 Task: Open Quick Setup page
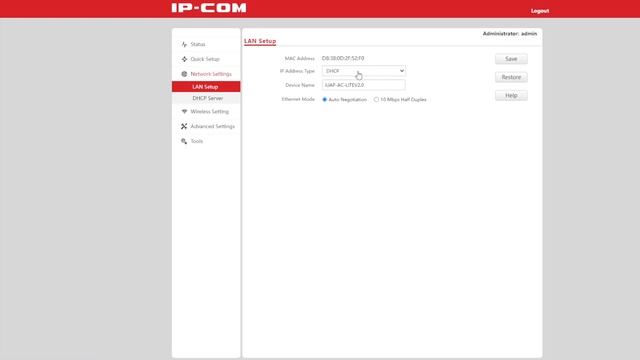tap(206, 59)
